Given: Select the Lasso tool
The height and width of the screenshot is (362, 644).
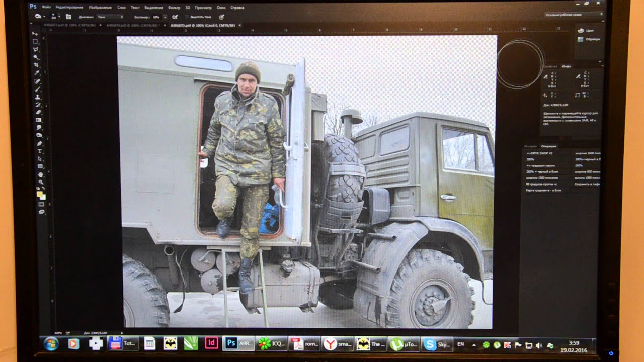Looking at the screenshot, I should click(x=36, y=50).
